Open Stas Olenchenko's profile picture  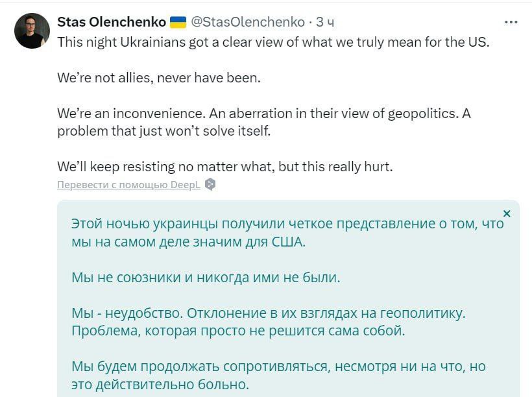point(32,30)
